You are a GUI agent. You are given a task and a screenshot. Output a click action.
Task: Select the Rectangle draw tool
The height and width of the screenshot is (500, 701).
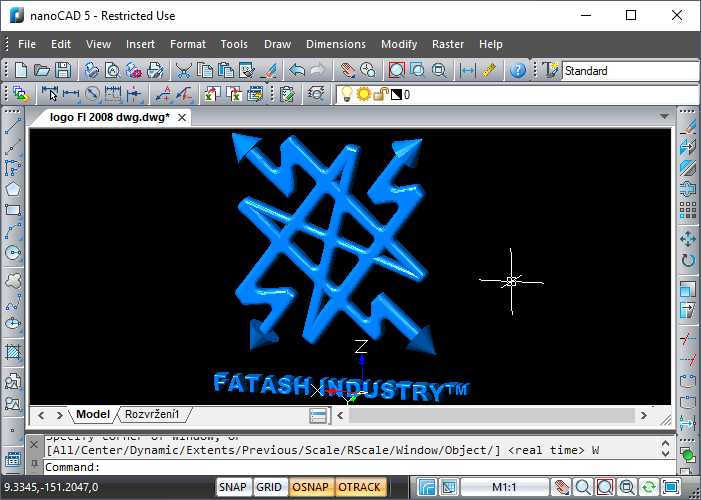pyautogui.click(x=13, y=210)
